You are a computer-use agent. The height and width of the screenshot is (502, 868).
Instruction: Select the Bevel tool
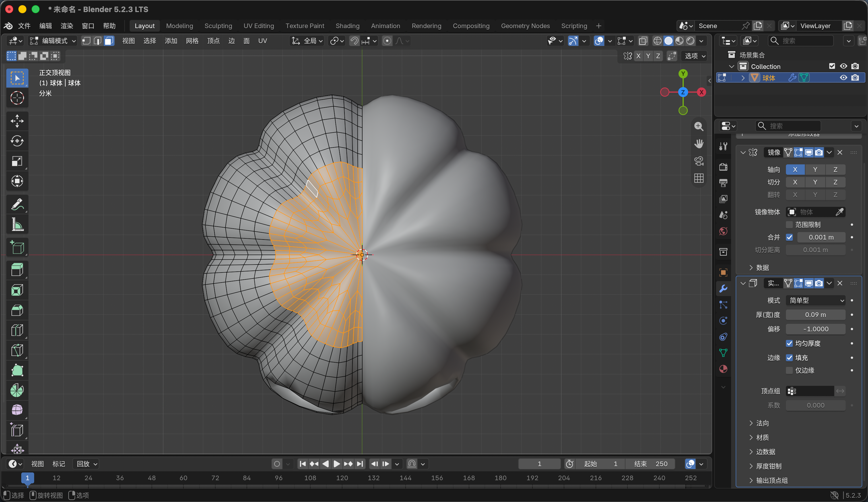click(17, 310)
